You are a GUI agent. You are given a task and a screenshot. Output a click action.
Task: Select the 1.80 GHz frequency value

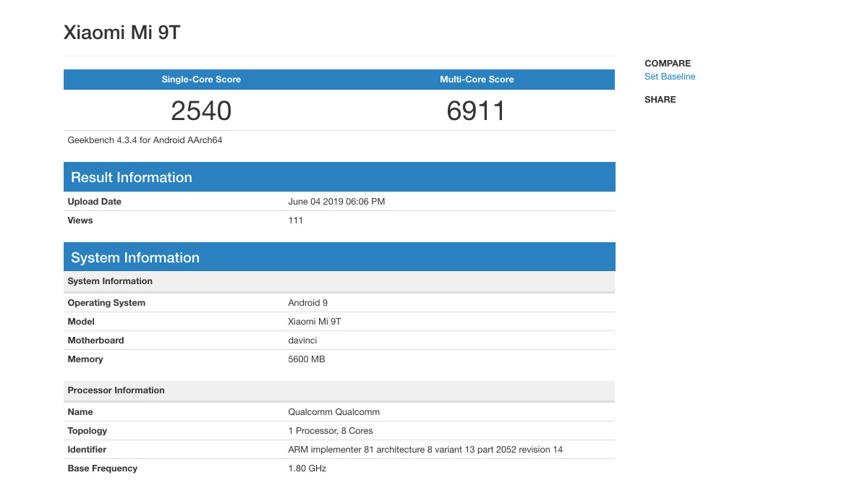tap(307, 468)
